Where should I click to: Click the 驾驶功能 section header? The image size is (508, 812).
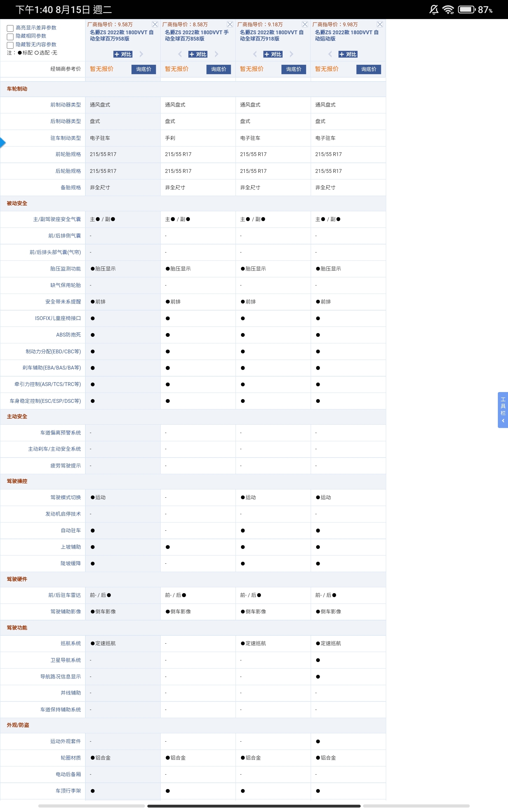[x=17, y=628]
